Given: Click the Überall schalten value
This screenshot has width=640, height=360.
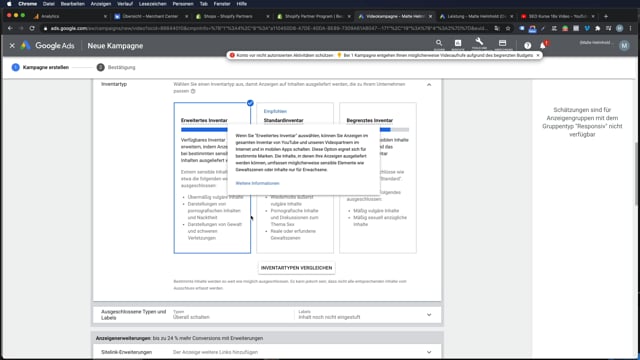Looking at the screenshot, I should pos(191,317).
